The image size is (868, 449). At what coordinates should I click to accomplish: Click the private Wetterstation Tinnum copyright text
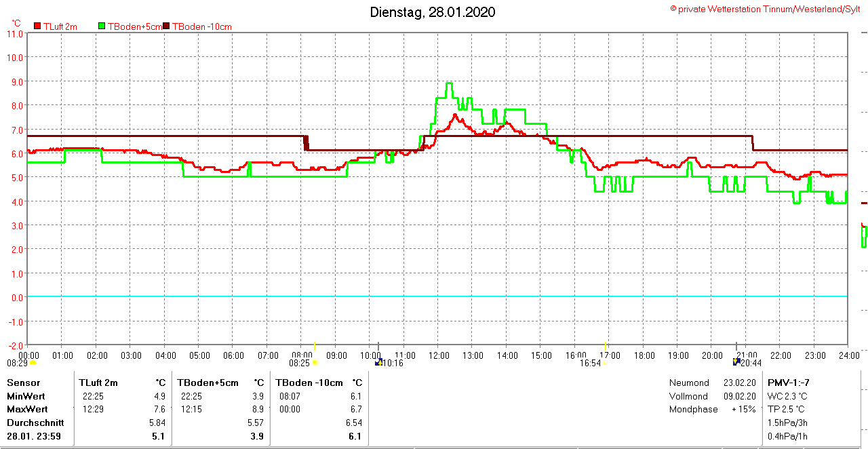click(765, 9)
